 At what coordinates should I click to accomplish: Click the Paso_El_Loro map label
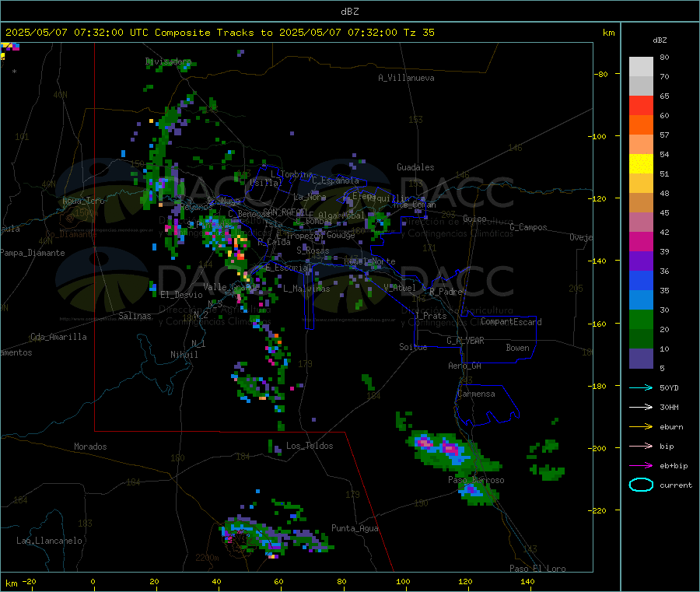pyautogui.click(x=537, y=569)
